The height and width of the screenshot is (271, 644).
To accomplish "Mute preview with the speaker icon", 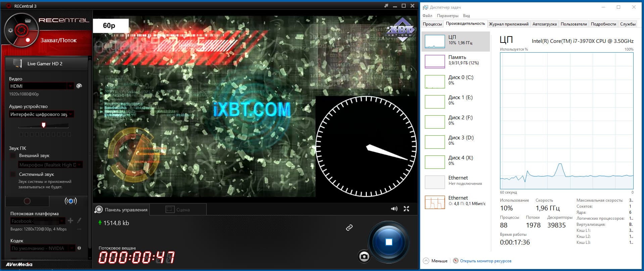I will pos(394,209).
